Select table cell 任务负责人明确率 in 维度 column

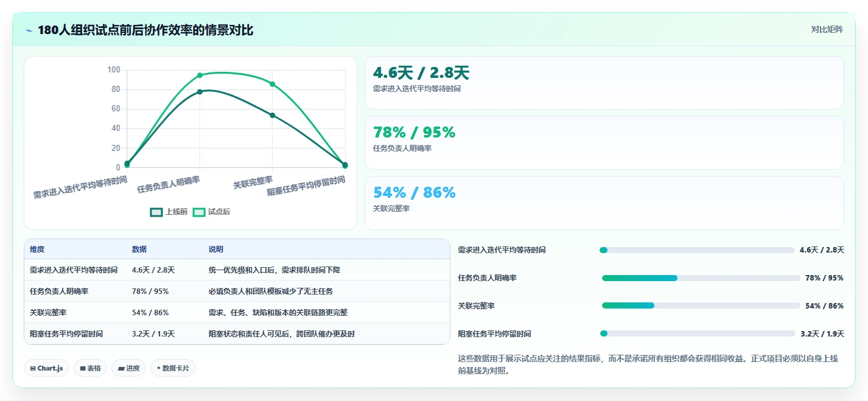pyautogui.click(x=59, y=291)
